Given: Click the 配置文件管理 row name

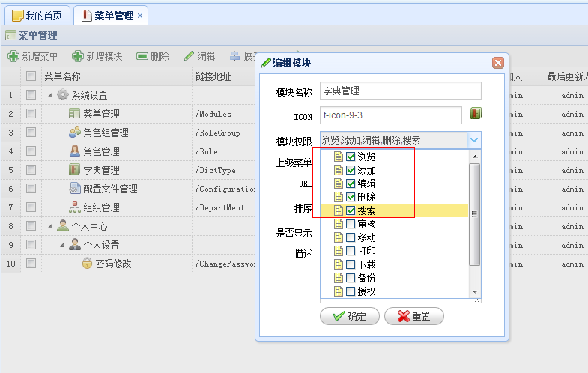Looking at the screenshot, I should pyautogui.click(x=110, y=189).
